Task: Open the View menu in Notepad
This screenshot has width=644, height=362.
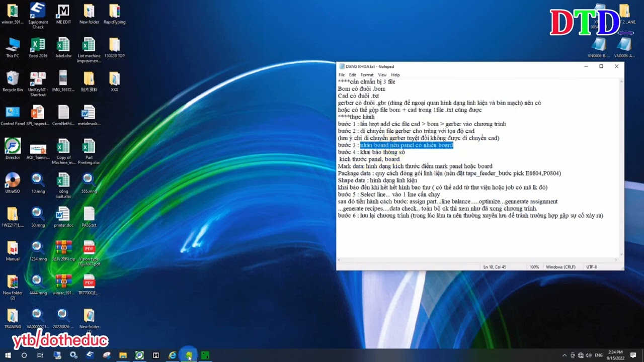Action: (x=382, y=75)
